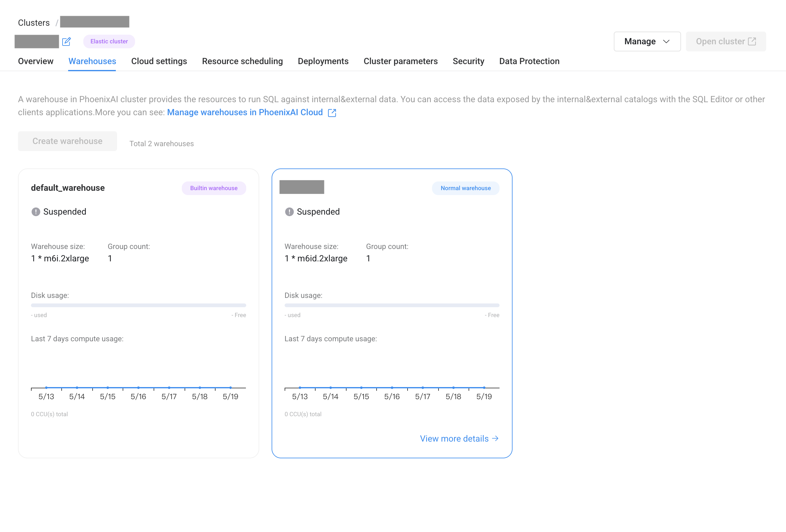
Task: Click the Clusters breadcrumb link
Action: [x=34, y=23]
